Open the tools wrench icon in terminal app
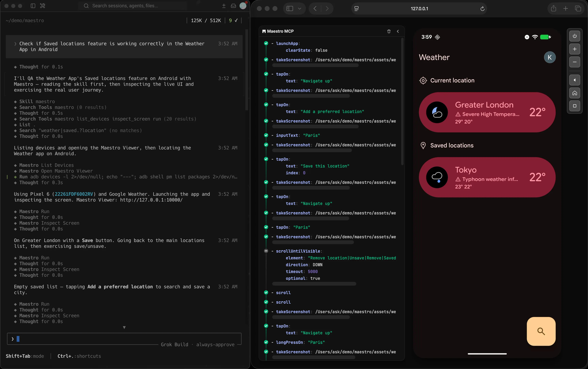This screenshot has width=588, height=369. point(42,6)
